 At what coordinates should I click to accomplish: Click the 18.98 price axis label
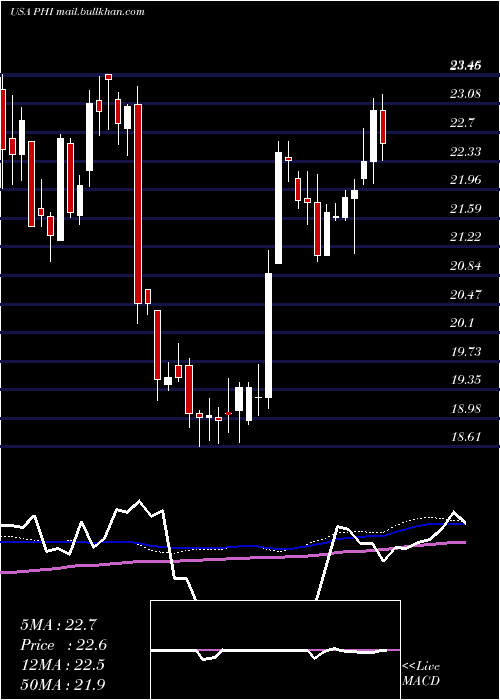click(x=465, y=408)
